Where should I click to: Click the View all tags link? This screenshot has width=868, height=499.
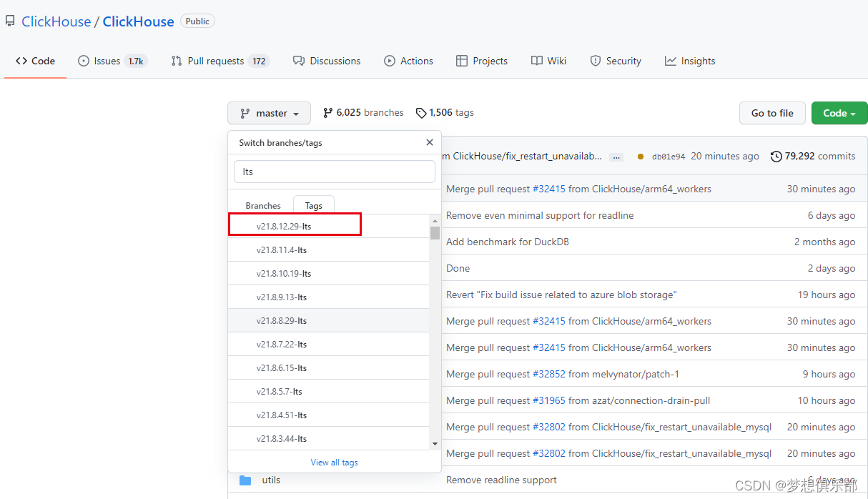click(334, 463)
